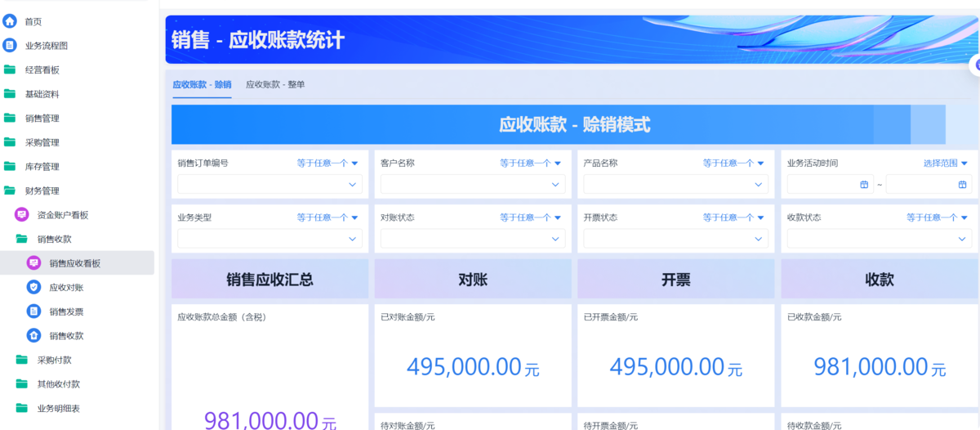Click the 销售收款 folder icon
This screenshot has height=430, width=980.
coord(22,239)
